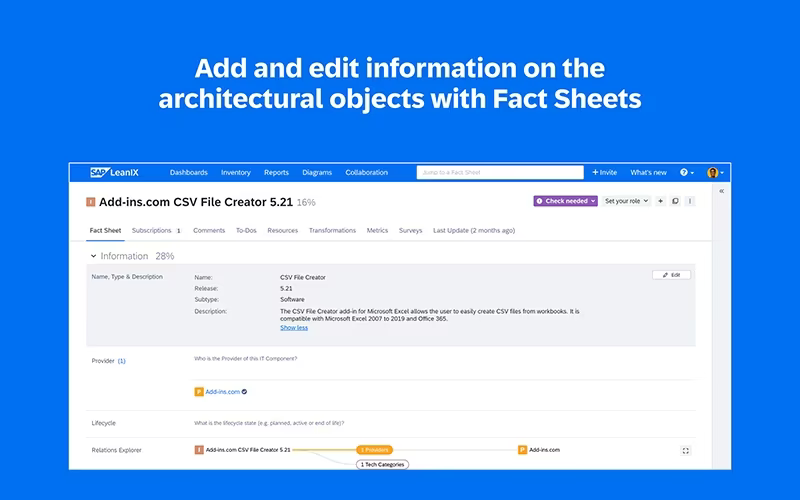Click the 16% completion next to the title
This screenshot has width=800, height=500.
(306, 203)
